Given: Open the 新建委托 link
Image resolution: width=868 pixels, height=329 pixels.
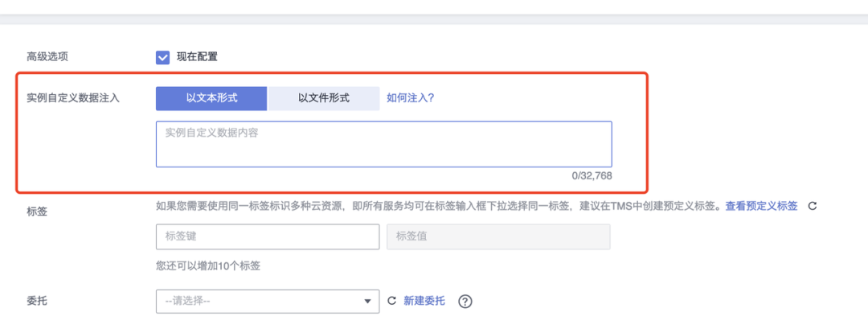Looking at the screenshot, I should (424, 302).
